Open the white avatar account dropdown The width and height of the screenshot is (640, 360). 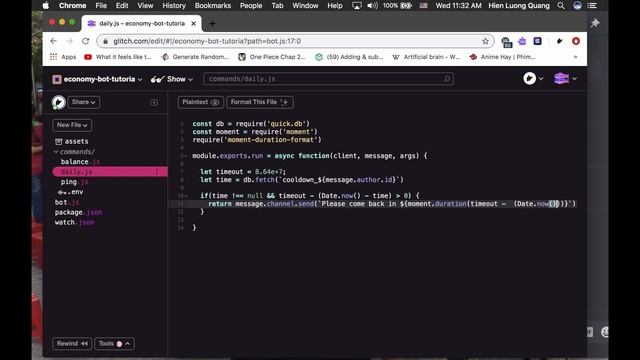pos(533,78)
